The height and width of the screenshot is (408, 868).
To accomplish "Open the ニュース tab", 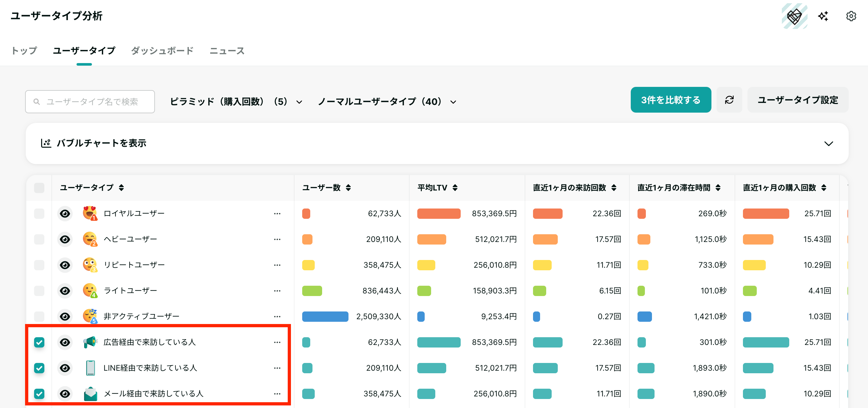I will (227, 51).
